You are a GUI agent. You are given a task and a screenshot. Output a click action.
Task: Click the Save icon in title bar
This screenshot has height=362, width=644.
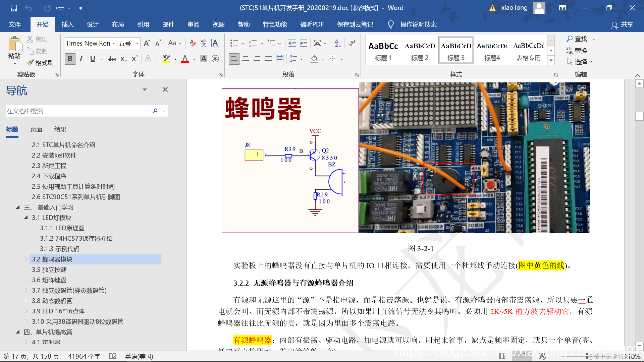14,8
